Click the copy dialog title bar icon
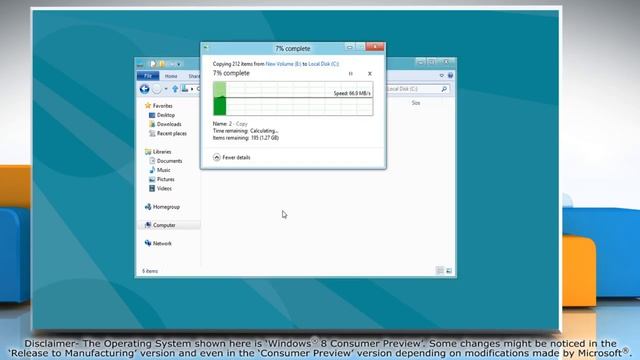The image size is (640, 360). tap(206, 48)
